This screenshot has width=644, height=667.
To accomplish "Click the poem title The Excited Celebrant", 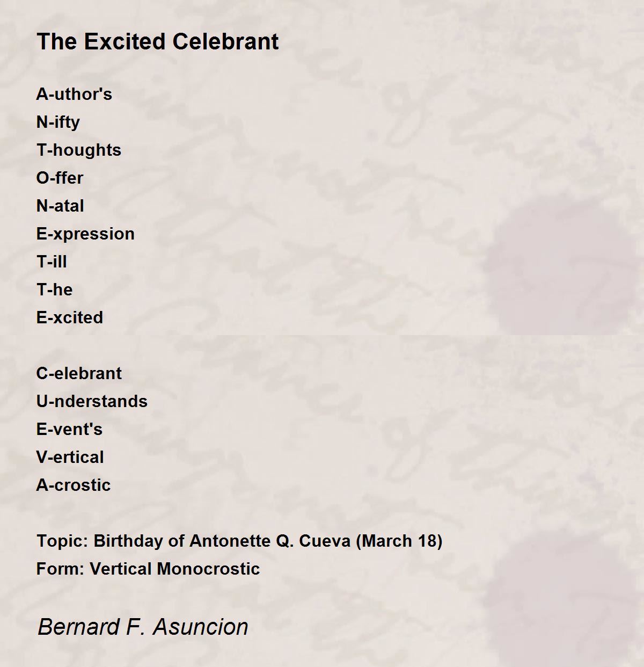I will pyautogui.click(x=157, y=41).
